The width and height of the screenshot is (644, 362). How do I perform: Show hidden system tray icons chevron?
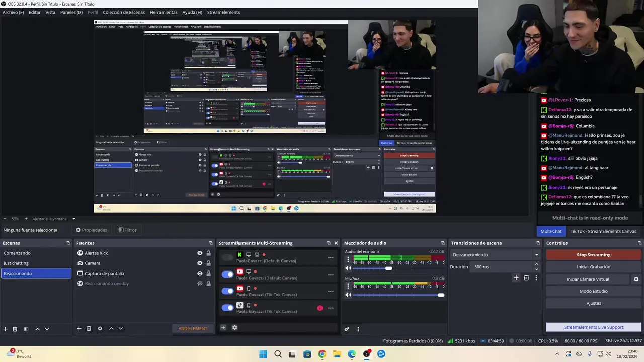click(557, 354)
